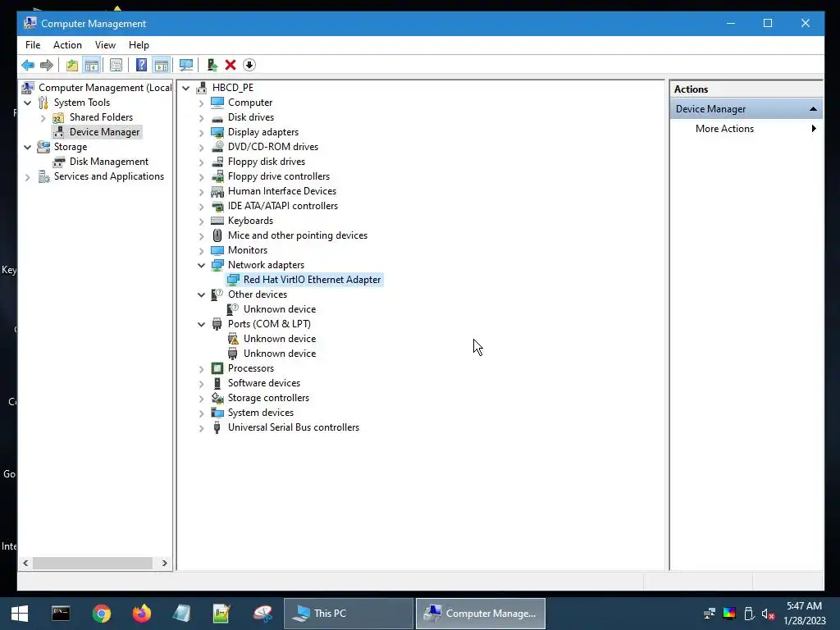Open the Action menu
The height and width of the screenshot is (630, 840).
pyautogui.click(x=67, y=45)
